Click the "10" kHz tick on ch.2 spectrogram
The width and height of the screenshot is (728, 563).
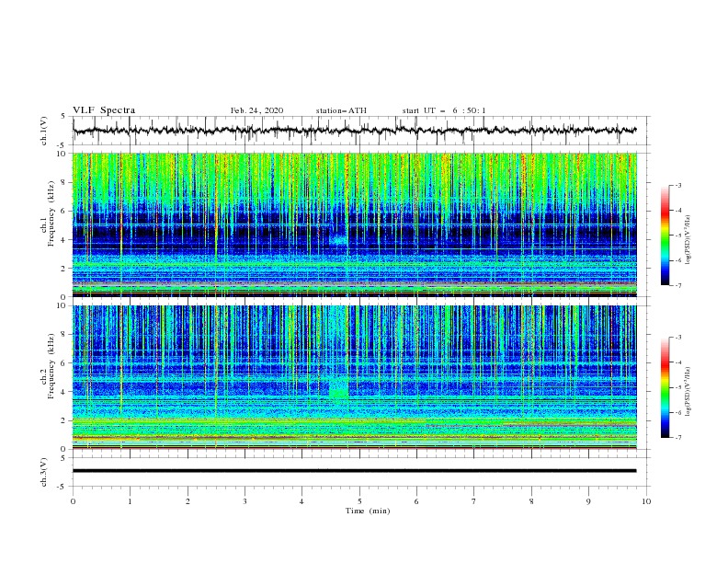click(x=62, y=305)
